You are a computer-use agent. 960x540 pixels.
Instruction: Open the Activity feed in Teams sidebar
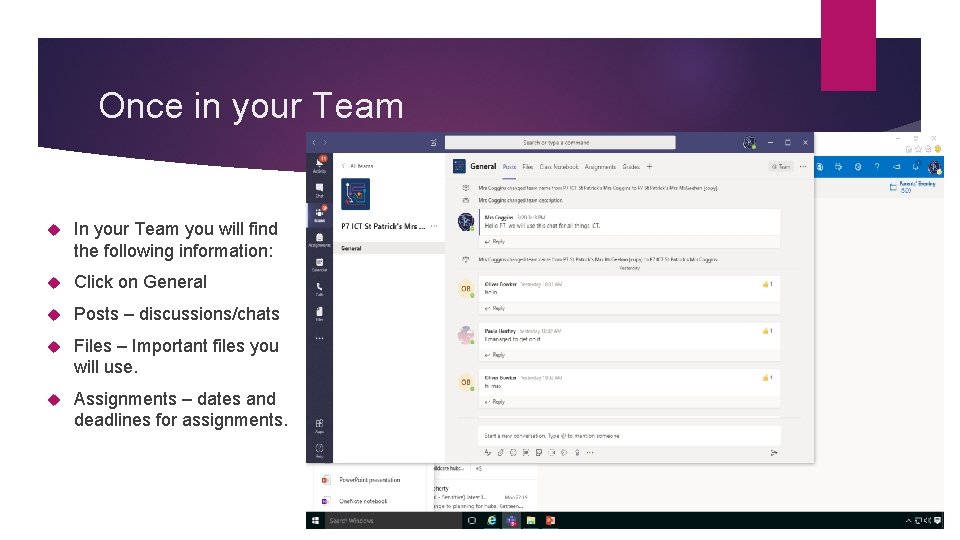[320, 164]
